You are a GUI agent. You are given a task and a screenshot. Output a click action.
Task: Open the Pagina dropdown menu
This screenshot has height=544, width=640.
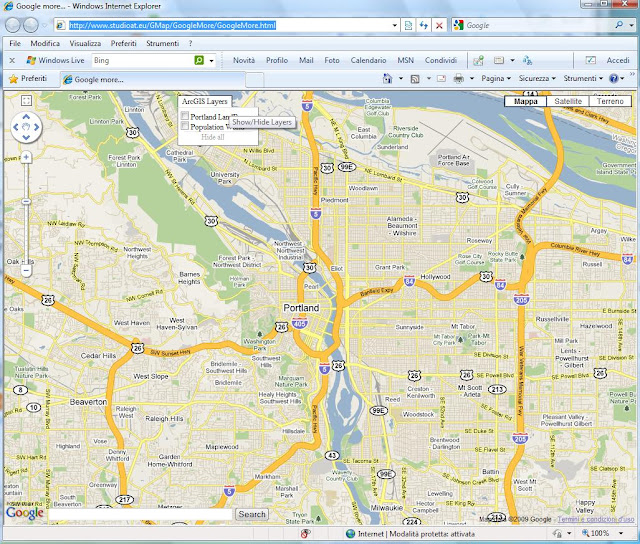click(496, 78)
